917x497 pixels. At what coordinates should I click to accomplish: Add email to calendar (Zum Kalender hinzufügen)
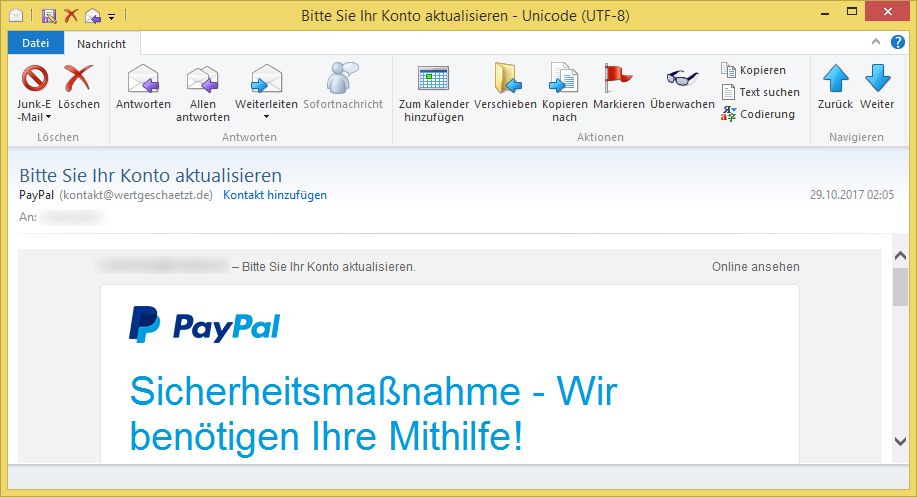pyautogui.click(x=433, y=94)
